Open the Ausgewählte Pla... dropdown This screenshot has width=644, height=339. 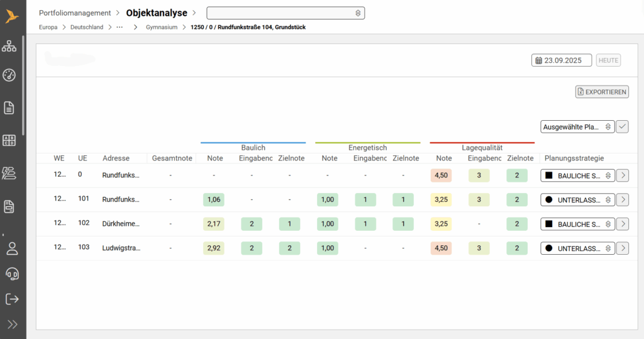pyautogui.click(x=577, y=126)
